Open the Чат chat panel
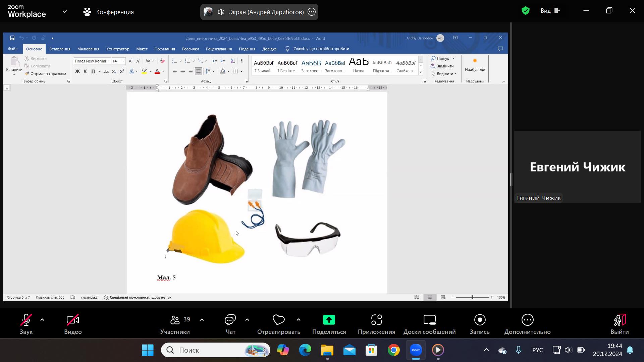Viewport: 644px width, 362px height. click(230, 321)
